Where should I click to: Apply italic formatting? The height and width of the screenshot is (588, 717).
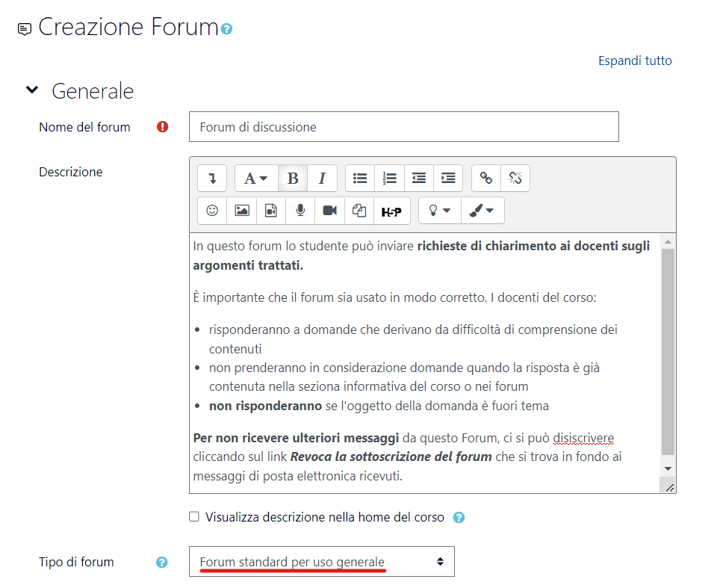click(322, 178)
